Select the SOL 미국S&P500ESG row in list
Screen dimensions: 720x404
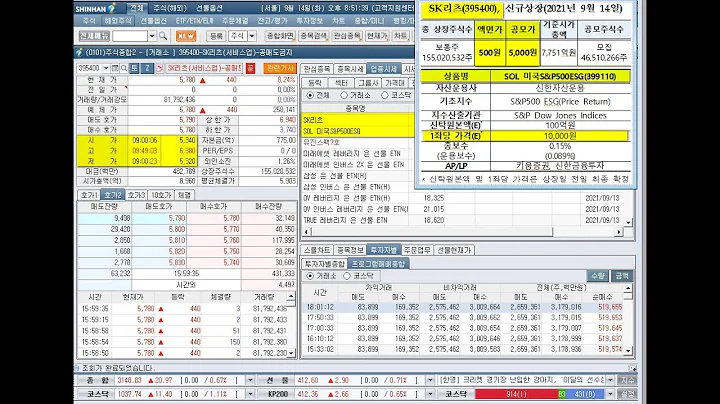tap(356, 131)
